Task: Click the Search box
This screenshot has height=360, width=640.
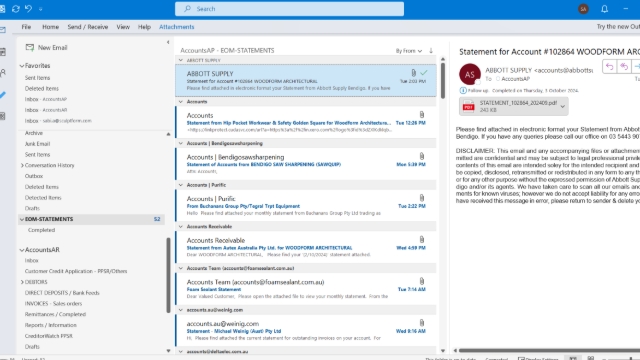Action: coord(289,9)
